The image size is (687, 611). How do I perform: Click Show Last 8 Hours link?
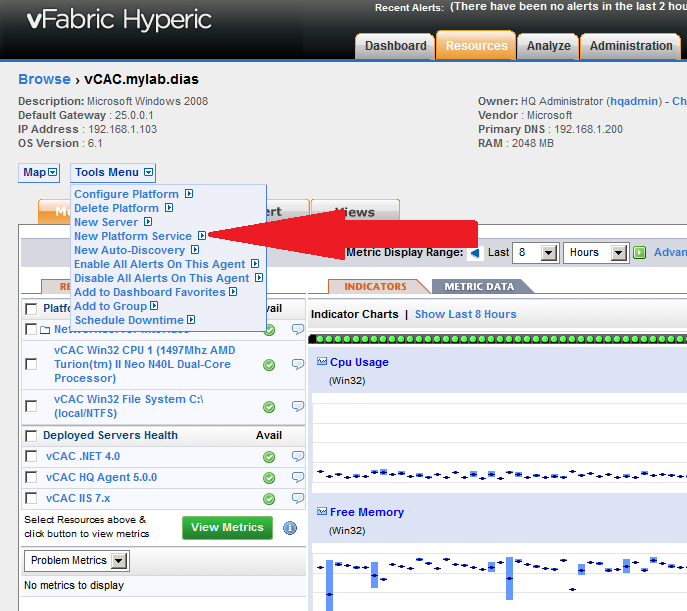tap(465, 314)
